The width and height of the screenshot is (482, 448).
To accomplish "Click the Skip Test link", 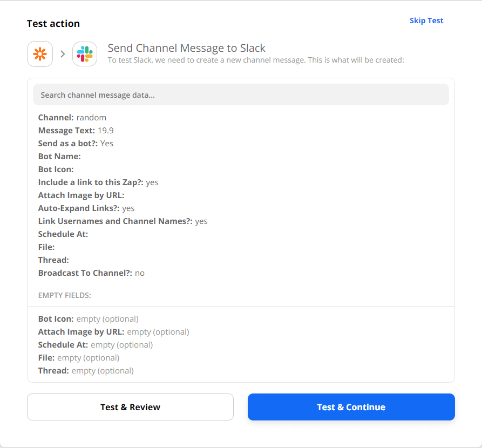I will [x=426, y=21].
